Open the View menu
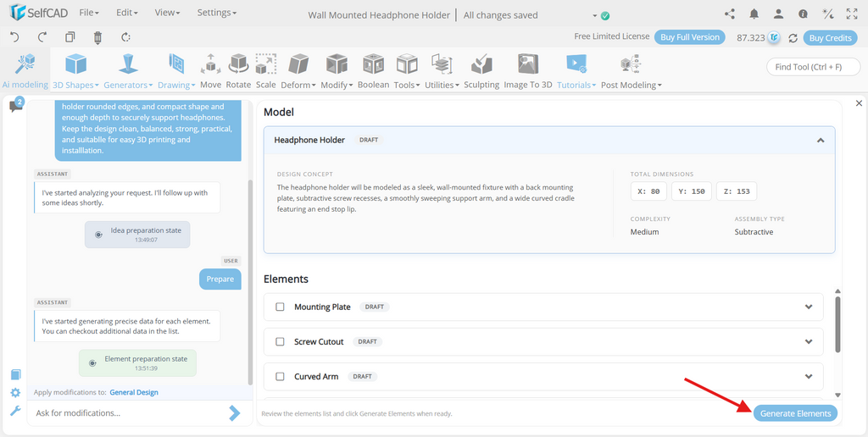The image size is (868, 437). 167,12
